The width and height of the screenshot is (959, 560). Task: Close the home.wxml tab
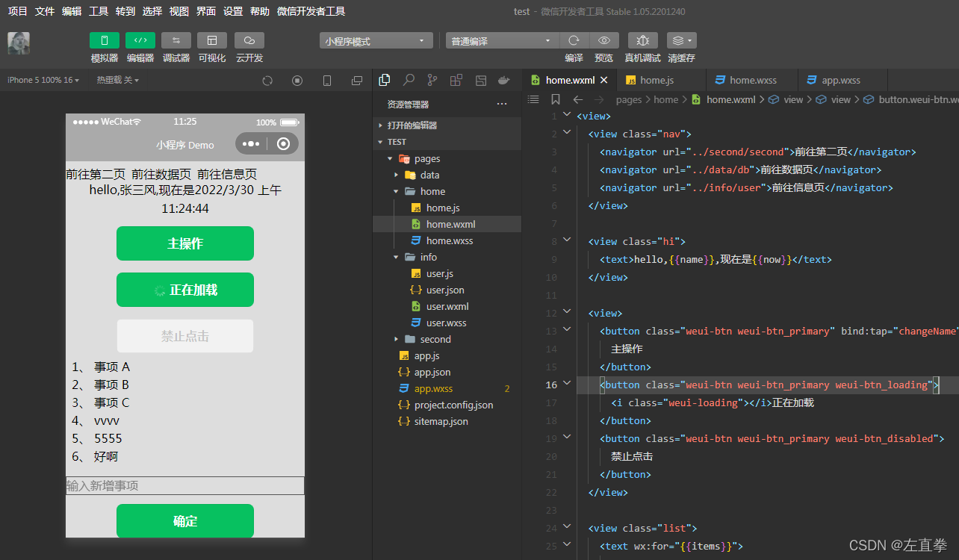tap(603, 80)
